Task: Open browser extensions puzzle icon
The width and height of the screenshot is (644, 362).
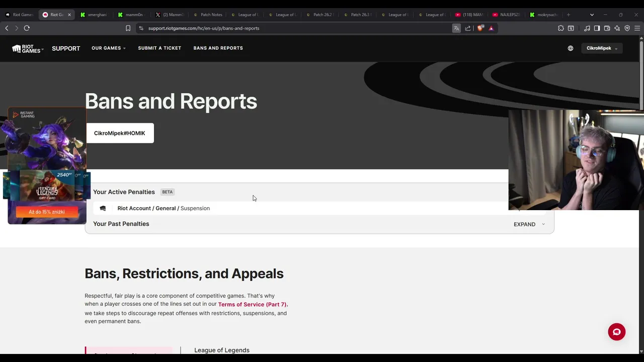Action: click(561, 28)
